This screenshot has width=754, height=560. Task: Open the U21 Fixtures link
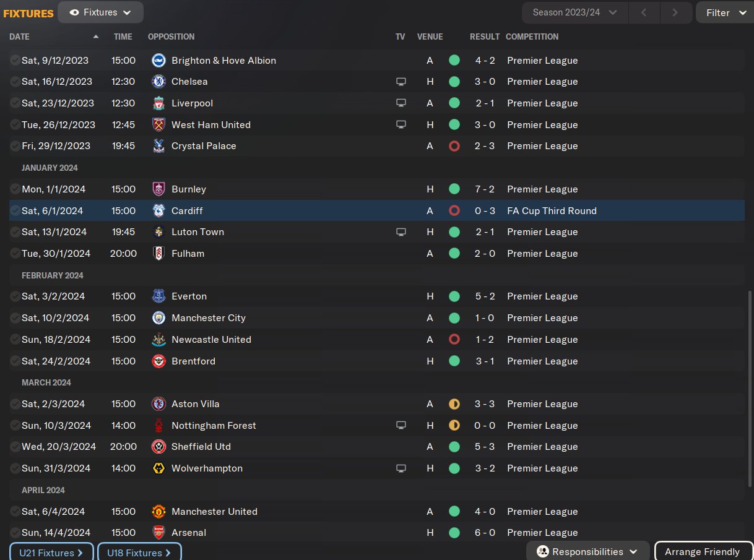tap(51, 553)
